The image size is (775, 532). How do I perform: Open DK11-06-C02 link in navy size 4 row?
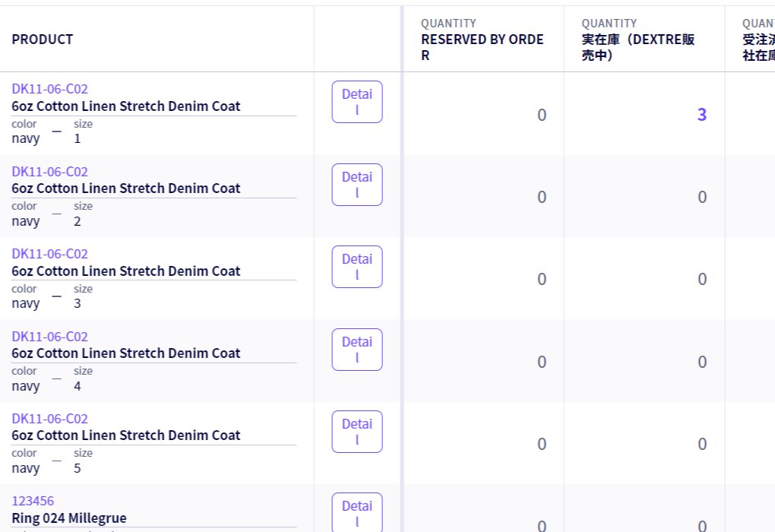pyautogui.click(x=50, y=337)
